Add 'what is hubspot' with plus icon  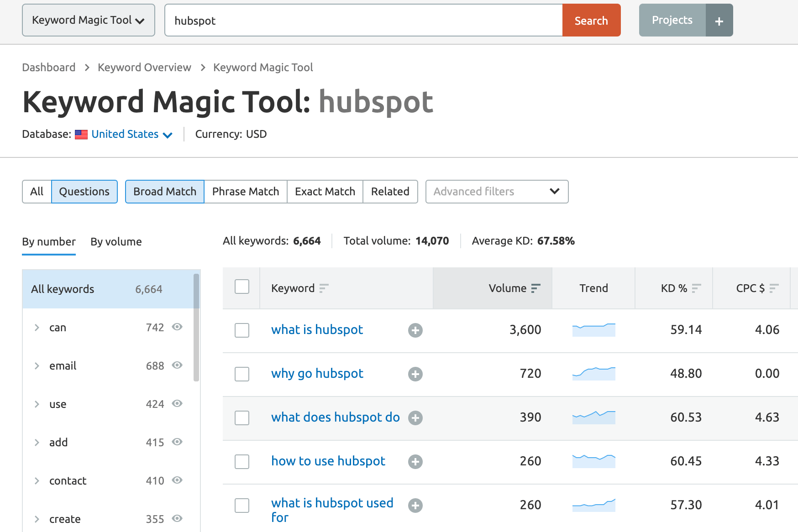tap(415, 330)
